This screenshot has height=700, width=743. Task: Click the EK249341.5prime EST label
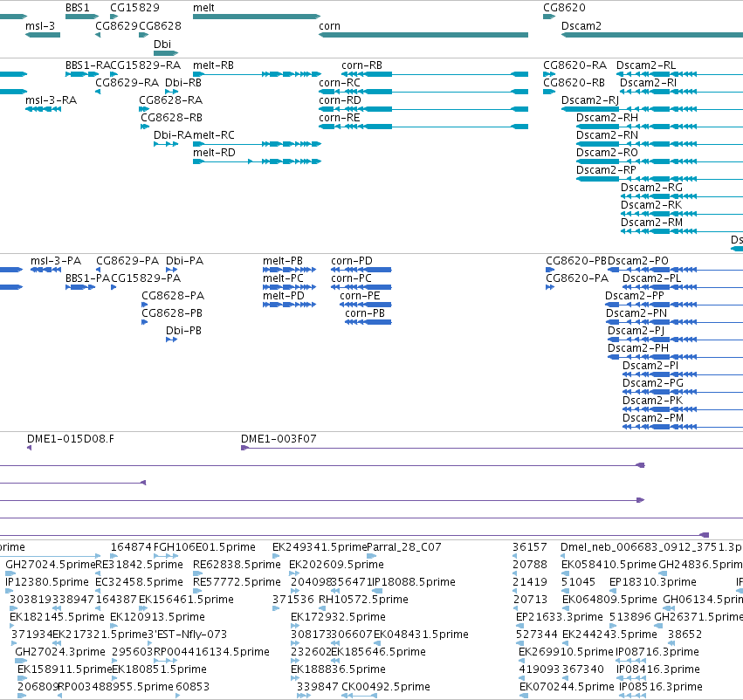pyautogui.click(x=320, y=547)
